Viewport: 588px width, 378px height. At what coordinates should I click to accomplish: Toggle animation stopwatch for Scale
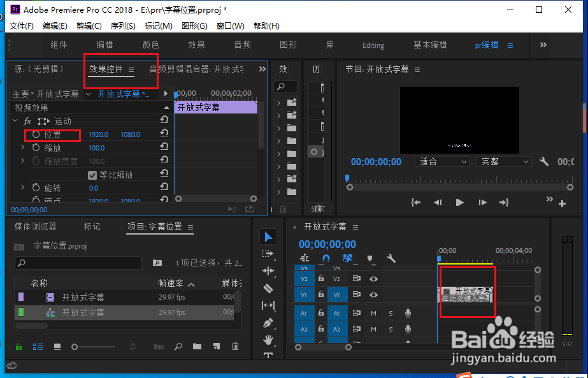point(36,148)
